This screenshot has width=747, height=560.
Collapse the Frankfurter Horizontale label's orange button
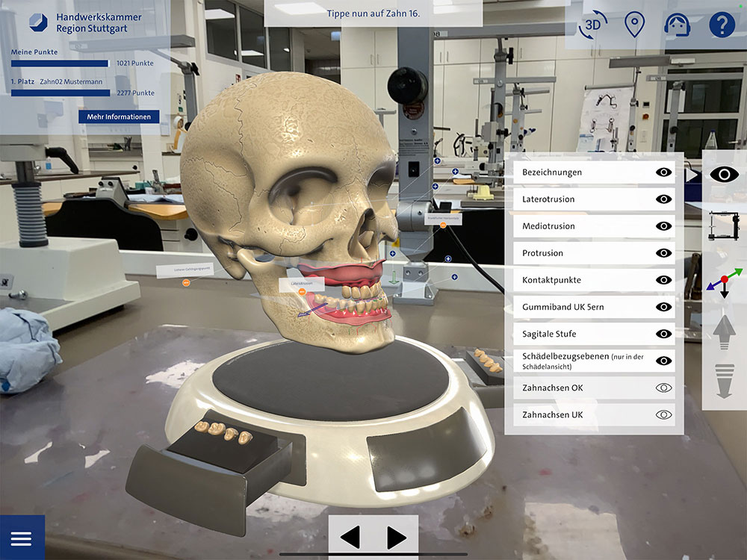pyautogui.click(x=443, y=225)
